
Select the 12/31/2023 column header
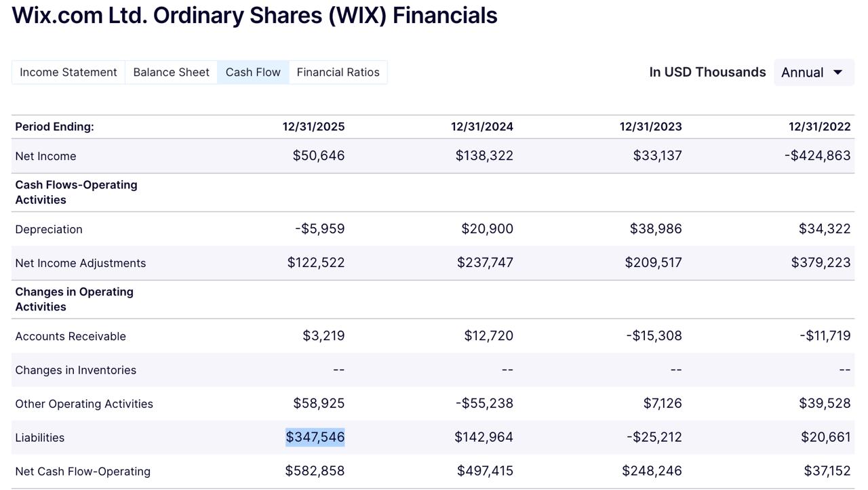pyautogui.click(x=651, y=127)
